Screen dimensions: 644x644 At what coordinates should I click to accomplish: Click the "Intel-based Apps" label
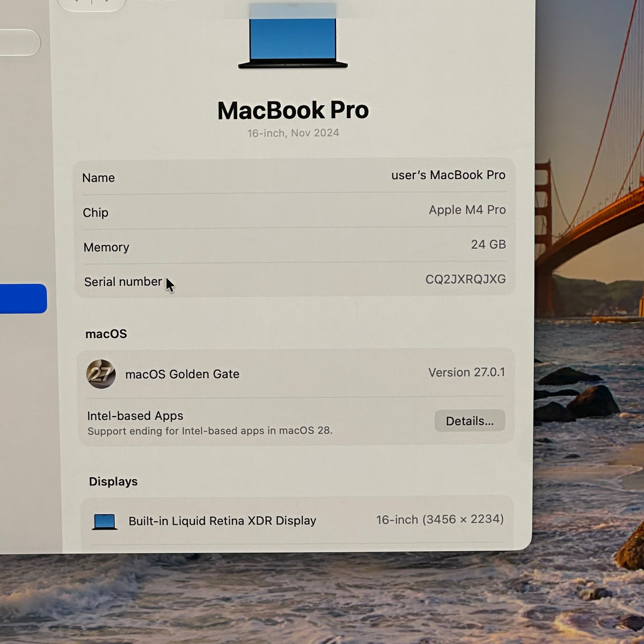pyautogui.click(x=135, y=416)
